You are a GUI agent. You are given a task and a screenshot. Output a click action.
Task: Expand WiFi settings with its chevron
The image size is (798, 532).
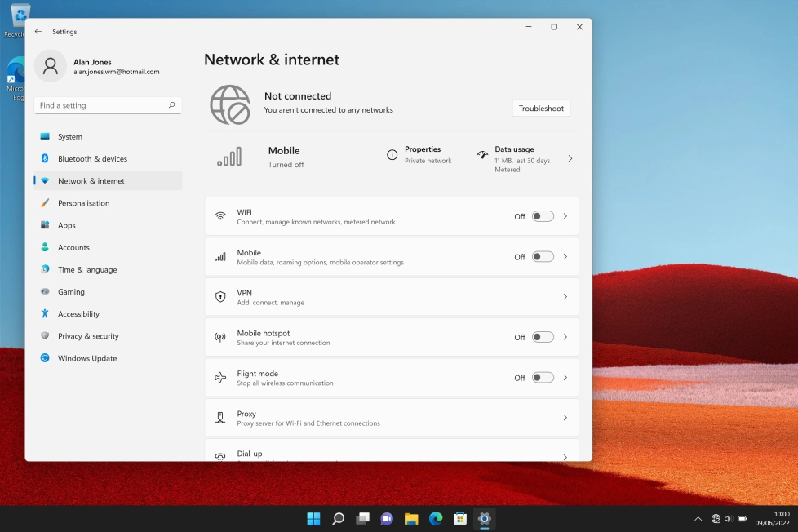[565, 216]
